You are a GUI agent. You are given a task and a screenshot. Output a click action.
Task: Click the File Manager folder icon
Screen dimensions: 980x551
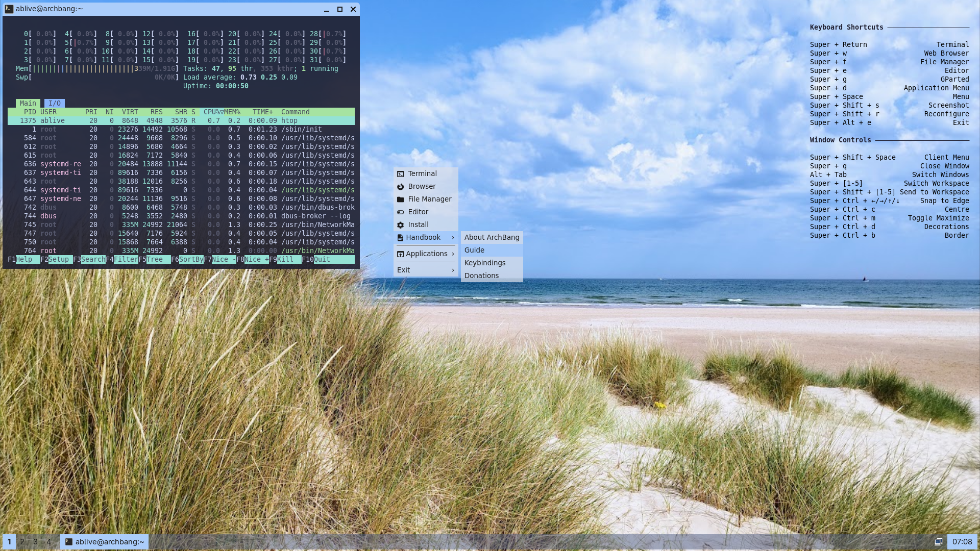coord(401,199)
